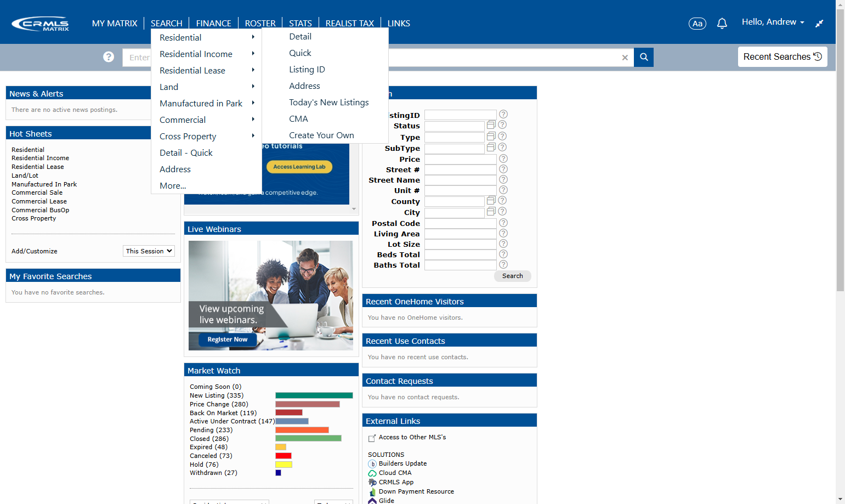
Task: Choose Create Your Own from the submenu
Action: (x=322, y=135)
